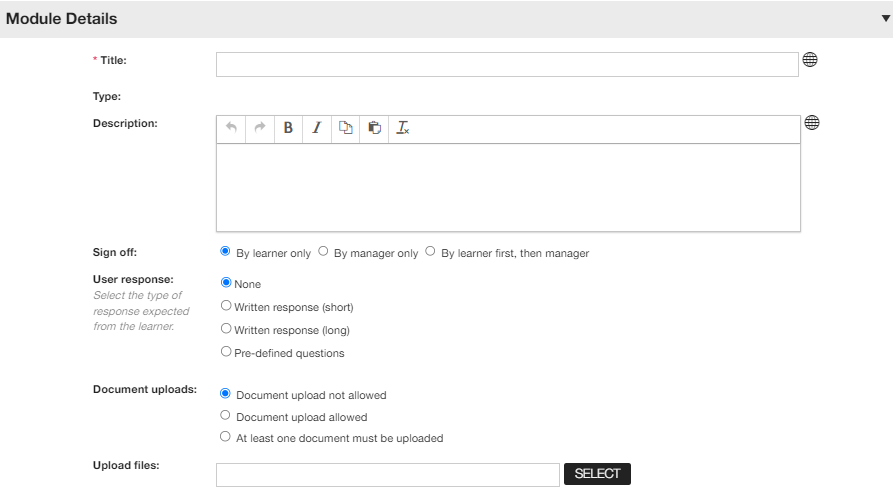893x491 pixels.
Task: Click the SELECT button for upload files
Action: coord(597,474)
